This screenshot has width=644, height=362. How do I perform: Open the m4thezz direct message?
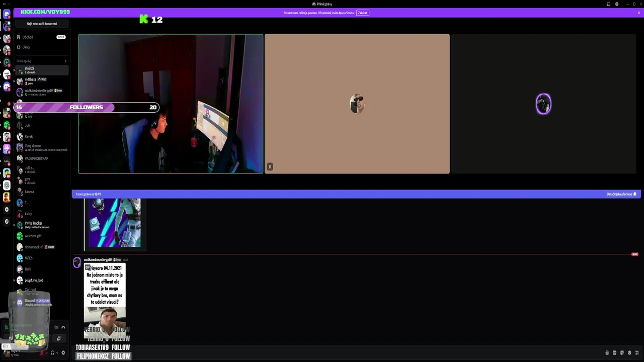coord(42,81)
